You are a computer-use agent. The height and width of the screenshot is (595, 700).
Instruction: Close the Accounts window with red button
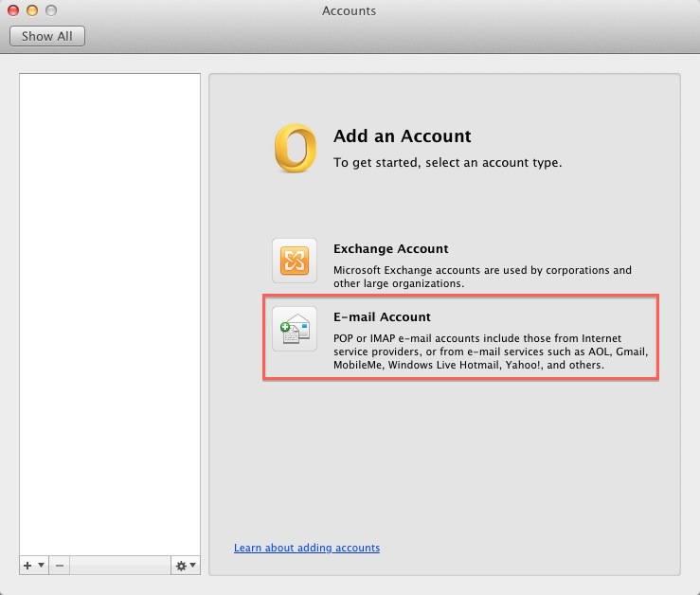(14, 11)
